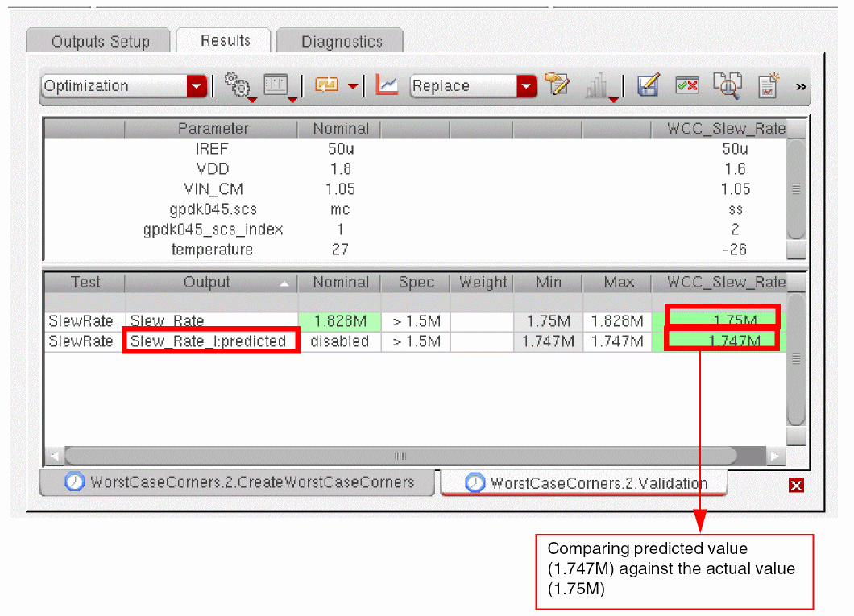854x616 pixels.
Task: Click the Min column header
Action: click(x=548, y=283)
